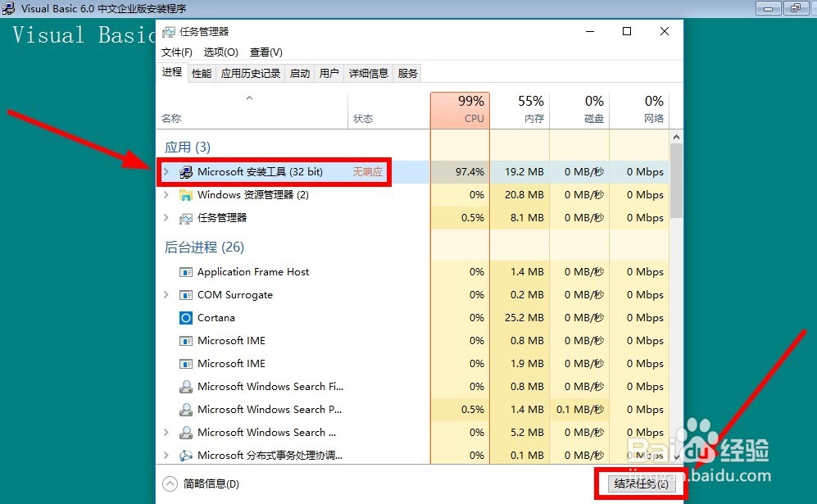The image size is (817, 504).
Task: Minimize the 任务管理器 window
Action: click(x=590, y=31)
